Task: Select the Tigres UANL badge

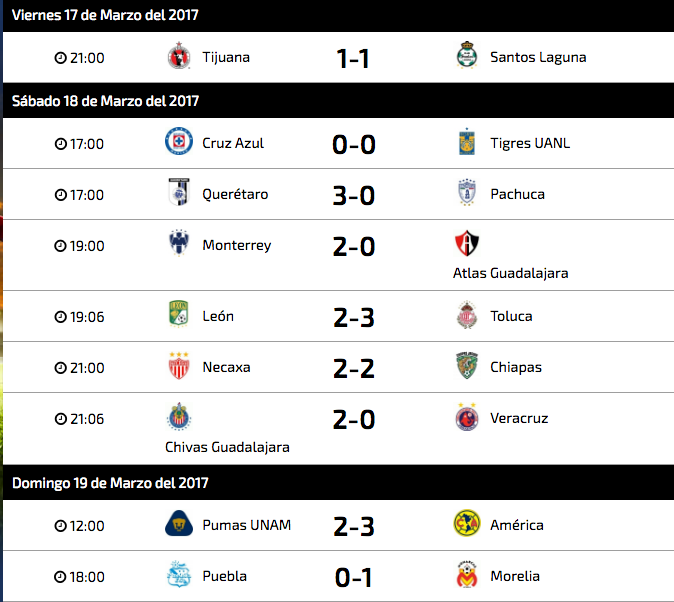Action: [x=467, y=141]
